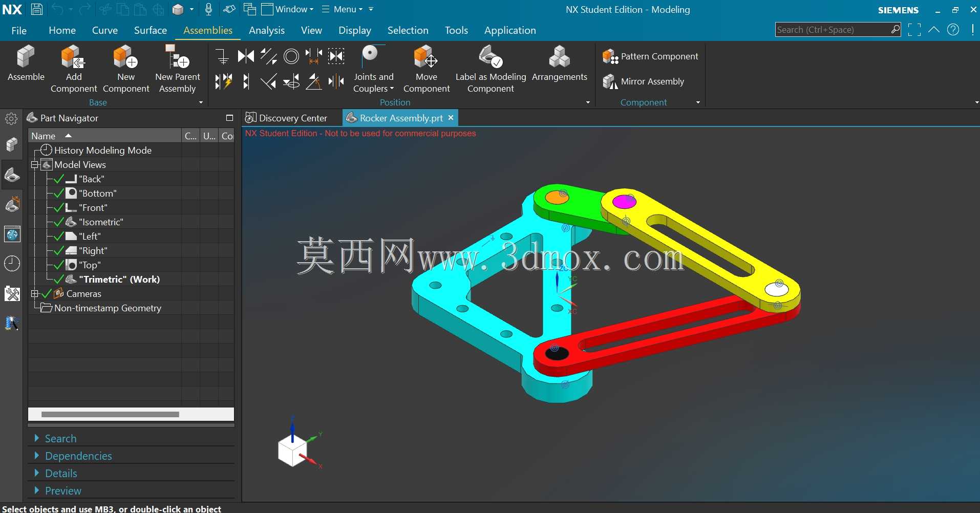This screenshot has height=513, width=980.
Task: Select the Center constraint icon
Action: 336,81
